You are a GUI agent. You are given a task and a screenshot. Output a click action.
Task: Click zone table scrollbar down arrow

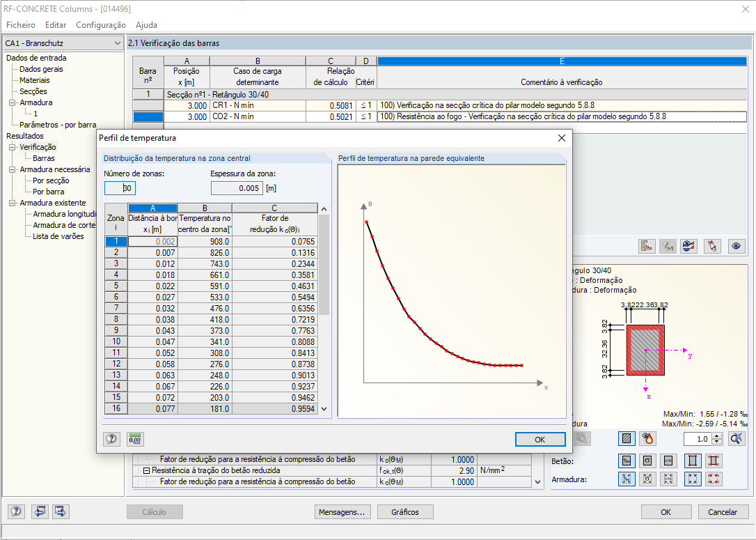[324, 409]
